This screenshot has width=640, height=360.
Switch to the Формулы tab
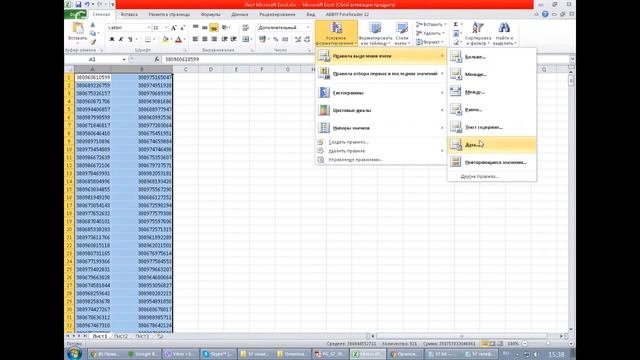tap(211, 14)
